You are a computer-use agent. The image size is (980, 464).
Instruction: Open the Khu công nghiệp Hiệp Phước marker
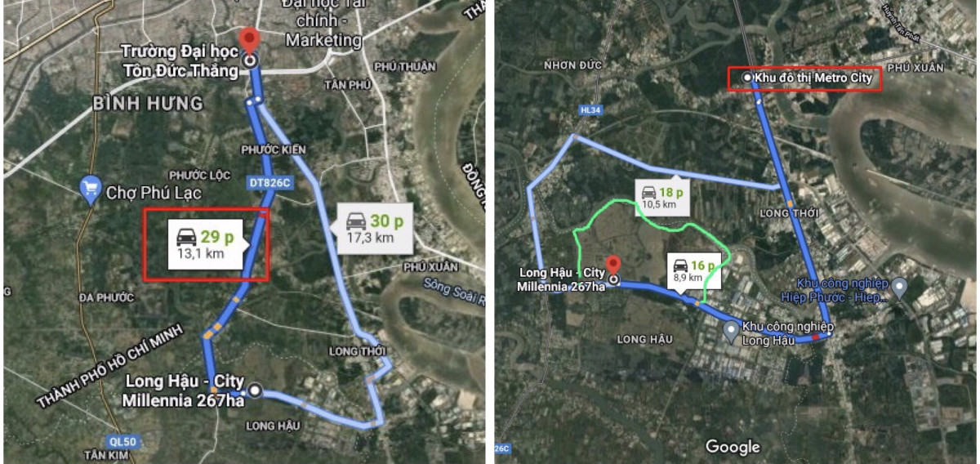899,288
